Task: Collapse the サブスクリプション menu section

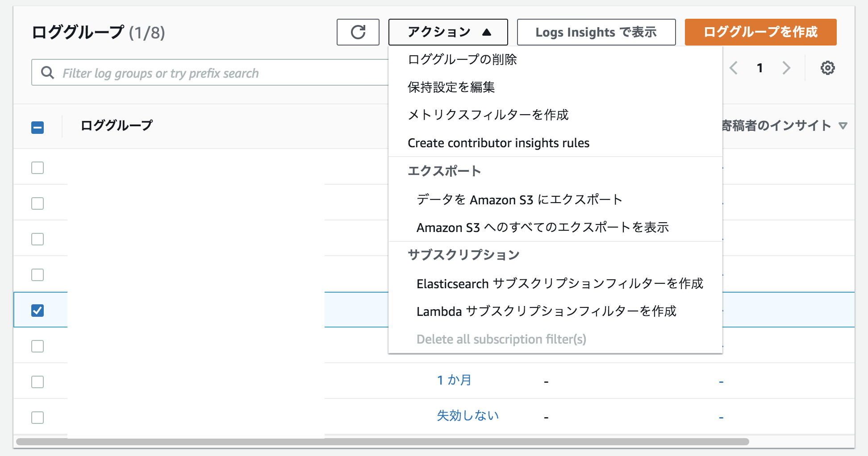Action: click(x=463, y=254)
